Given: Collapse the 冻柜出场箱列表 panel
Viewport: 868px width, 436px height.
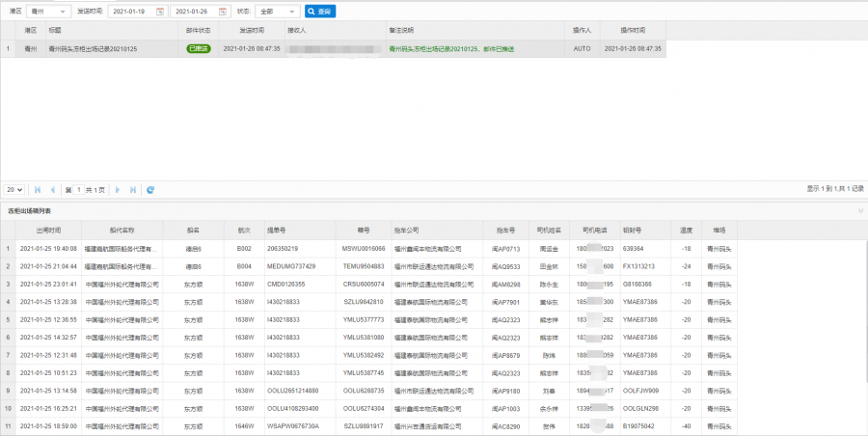Looking at the screenshot, I should click(859, 210).
